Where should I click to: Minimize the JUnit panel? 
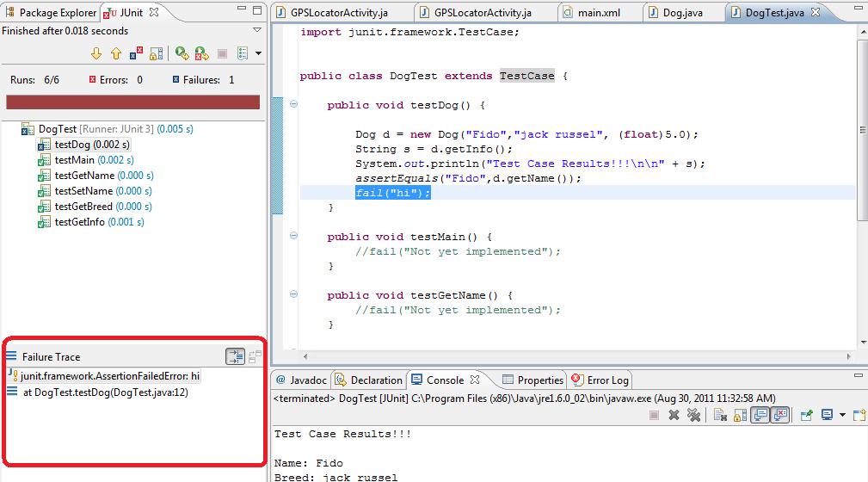coord(242,9)
